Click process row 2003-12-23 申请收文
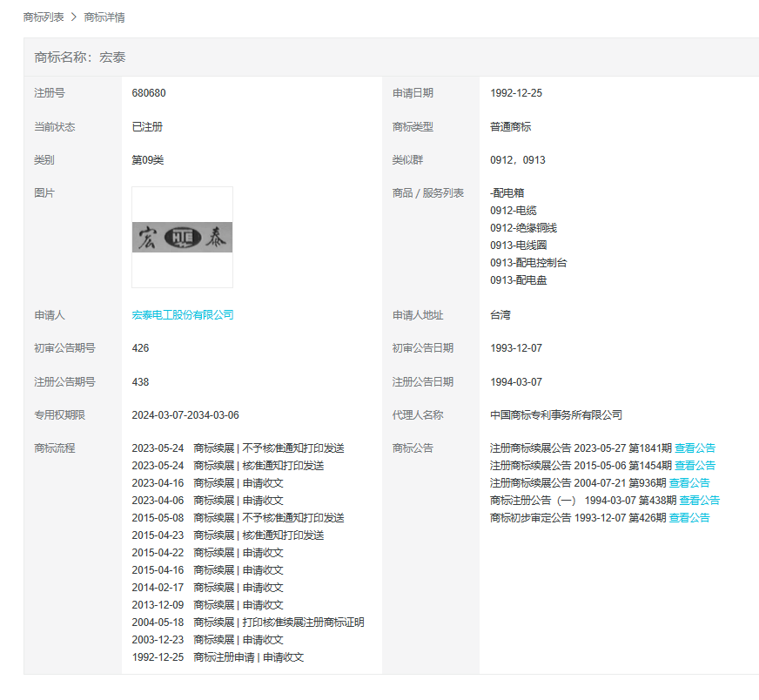 (207, 640)
